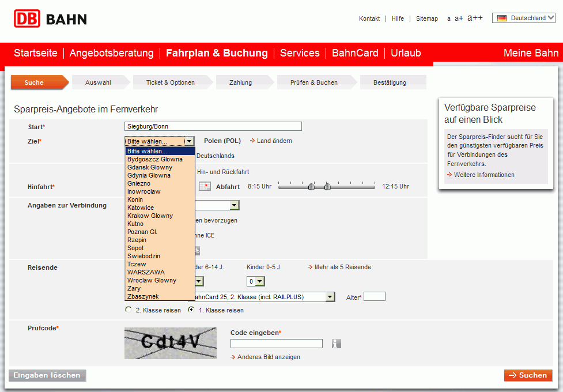Open the calendar date picker icon
563x392 pixels.
205,186
